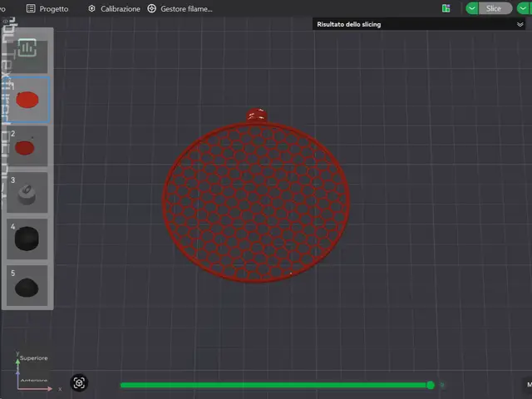Open the green dropdown right of Slice
Image resolution: width=532 pixels, height=399 pixels.
523,8
